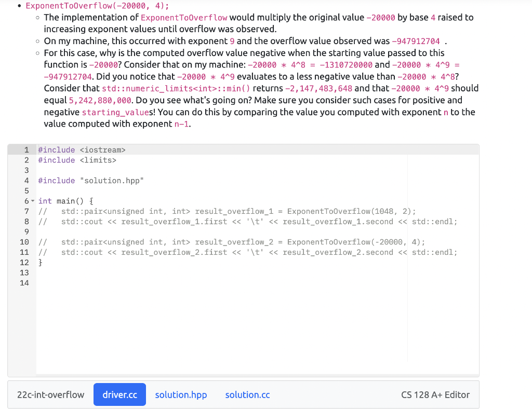Image resolution: width=532 pixels, height=409 pixels.
Task: Select line number 1 in the gutter
Action: click(26, 149)
